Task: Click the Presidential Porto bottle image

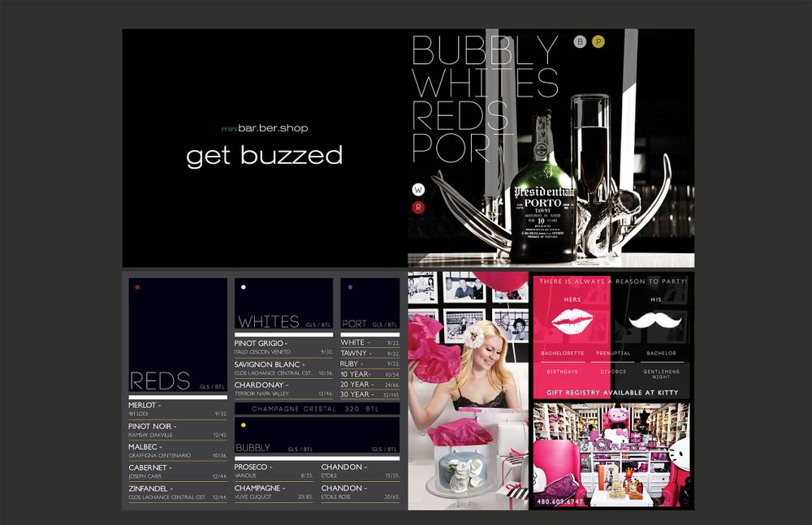Action: point(542,187)
